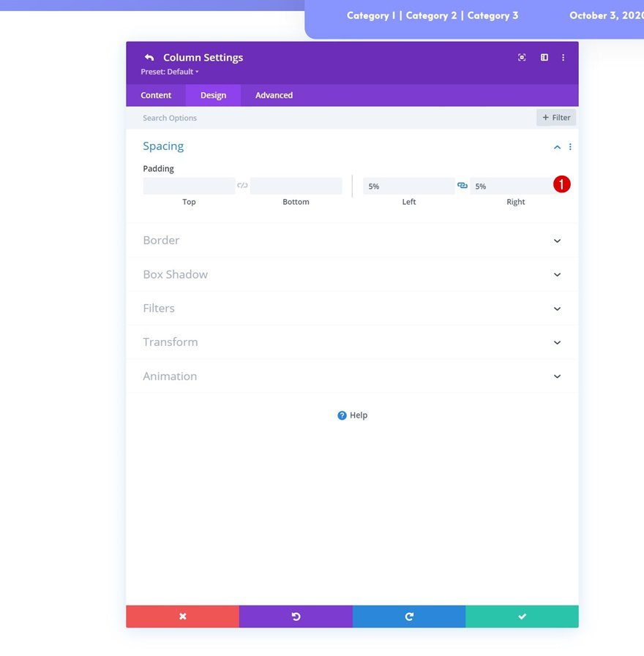644x656 pixels.
Task: Toggle the link between Top and Bottom padding
Action: pos(241,185)
